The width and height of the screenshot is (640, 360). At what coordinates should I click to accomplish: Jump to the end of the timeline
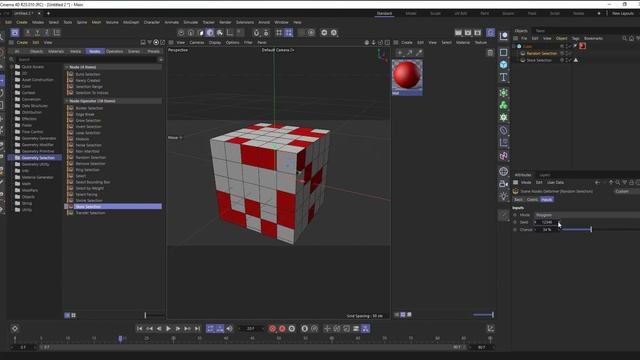coord(197,329)
